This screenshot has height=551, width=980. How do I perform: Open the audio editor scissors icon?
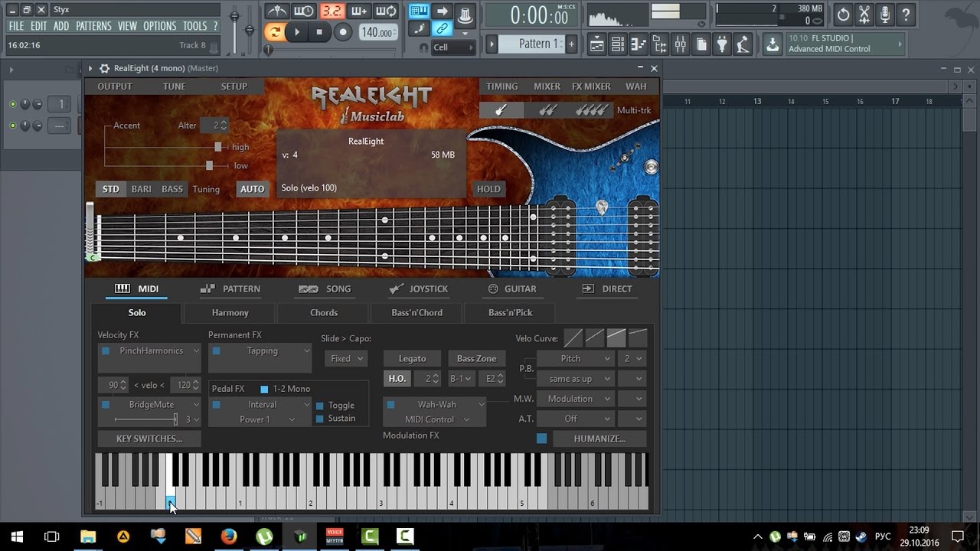coord(864,14)
